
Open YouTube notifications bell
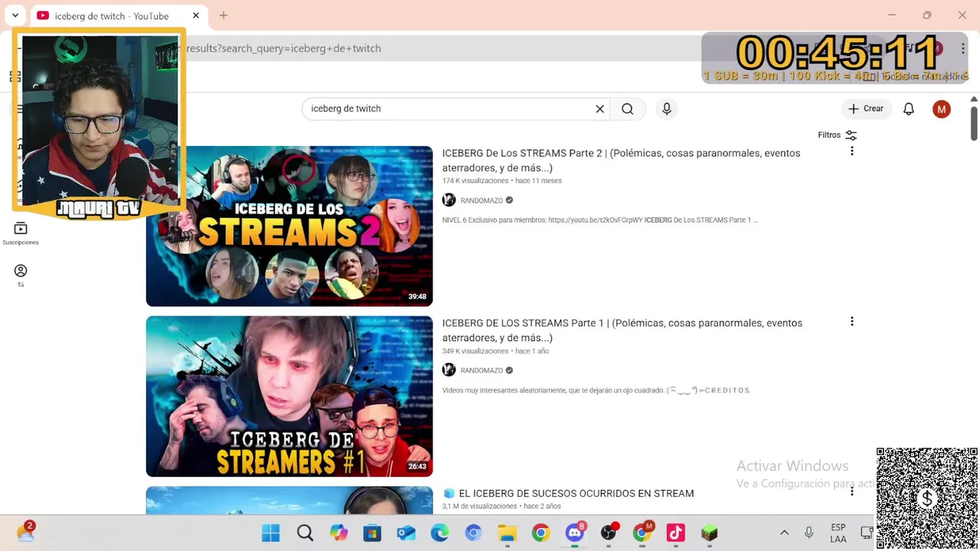click(909, 109)
